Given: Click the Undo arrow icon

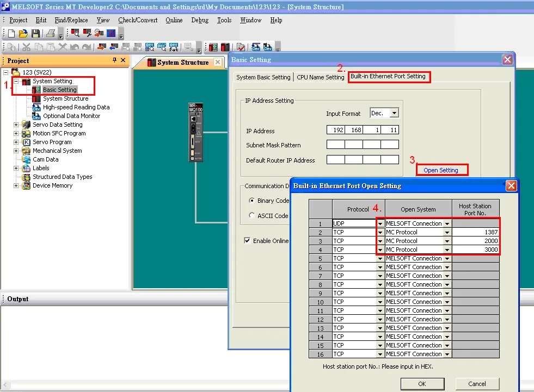Looking at the screenshot, I should 75,47.
